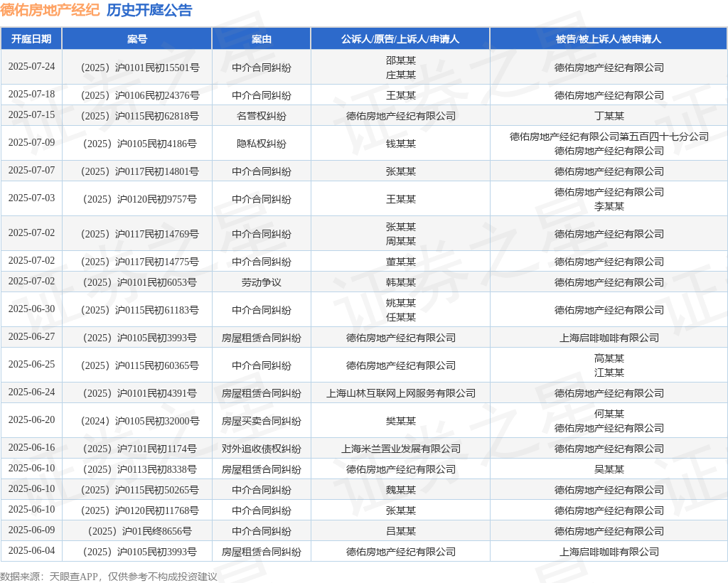Click plaintiff 上海米兰置业发展有限公司
The width and height of the screenshot is (728, 583).
(401, 449)
